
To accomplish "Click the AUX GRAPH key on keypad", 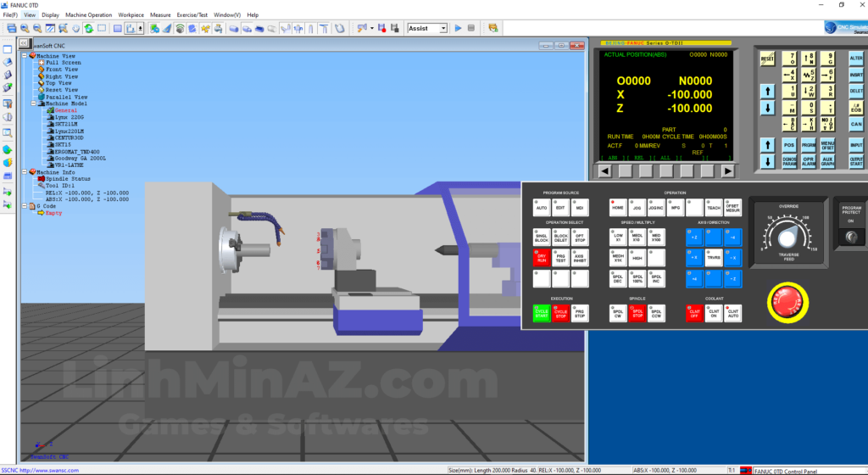I will point(827,162).
